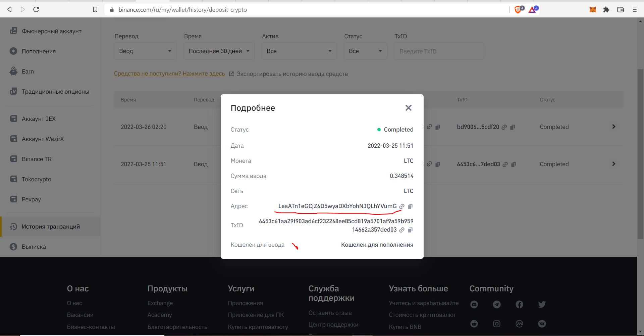Open Brave Shields lion icon
Viewport: 644px width, 336px height.
pos(519,9)
